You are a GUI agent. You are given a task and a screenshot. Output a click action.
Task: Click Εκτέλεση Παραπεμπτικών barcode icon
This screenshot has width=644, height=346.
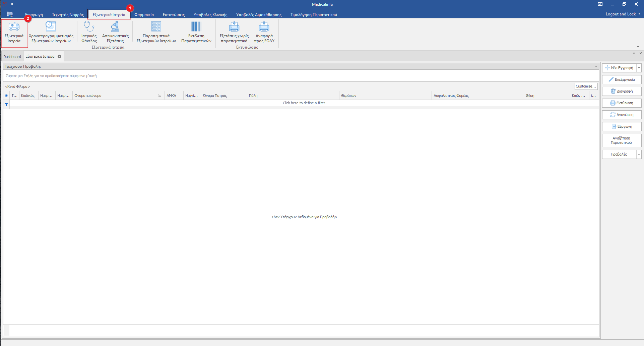point(196,32)
